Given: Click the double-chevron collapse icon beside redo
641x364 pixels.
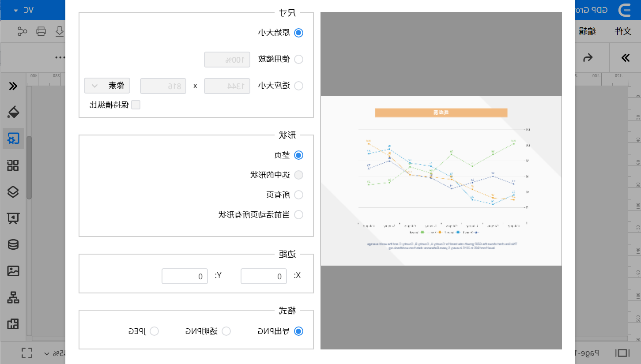Looking at the screenshot, I should pyautogui.click(x=626, y=58).
